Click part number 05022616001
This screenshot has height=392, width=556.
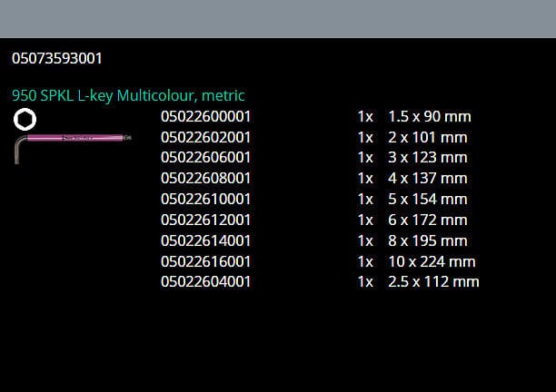click(205, 261)
